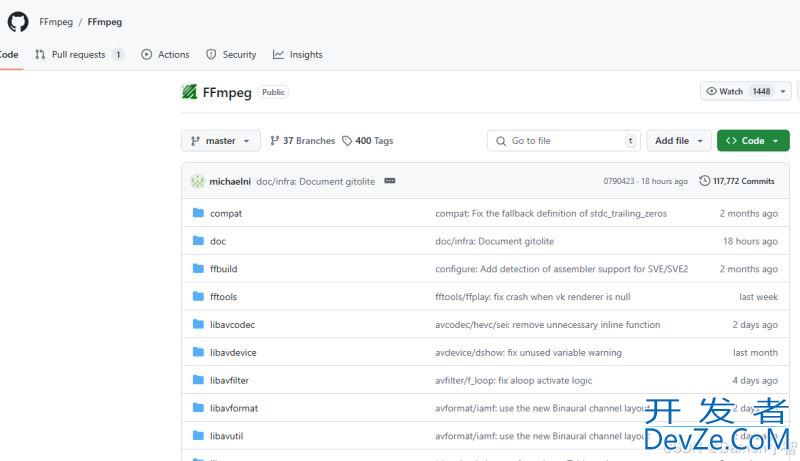Click the folder icon beside compat
Image resolution: width=800 pixels, height=461 pixels.
(198, 213)
